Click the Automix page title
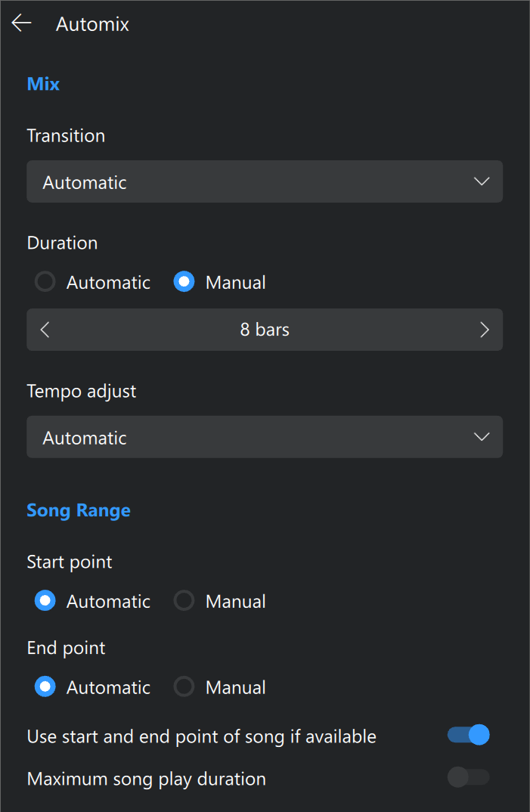 pos(93,24)
